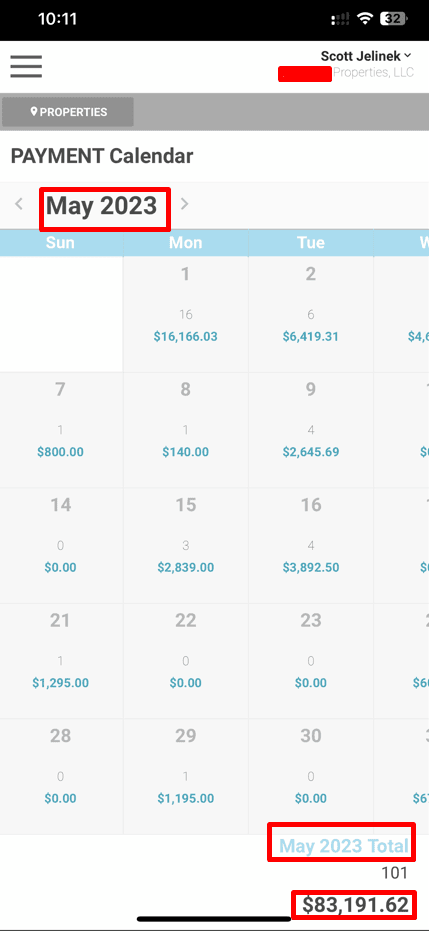This screenshot has width=429, height=931.
Task: View the $140.00 payment on May 8
Action: (186, 452)
